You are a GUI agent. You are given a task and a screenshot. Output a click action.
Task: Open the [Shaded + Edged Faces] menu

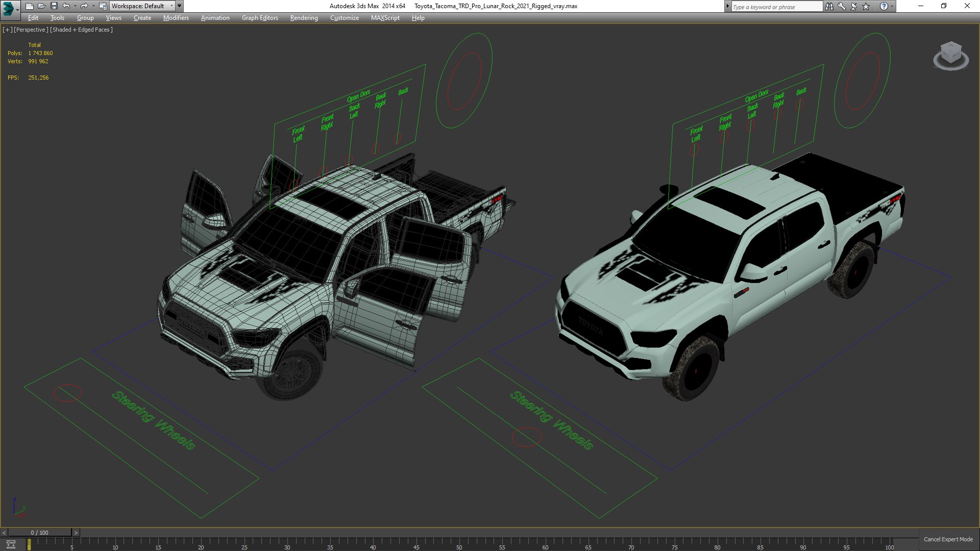point(81,30)
